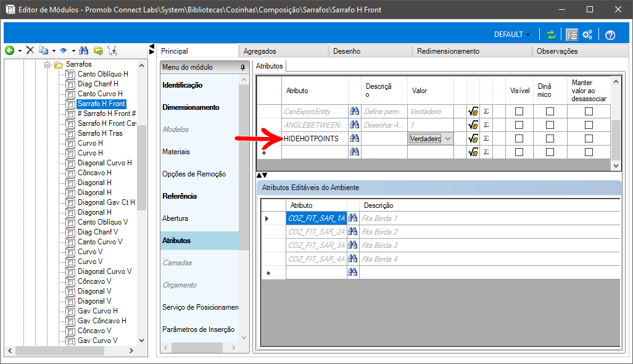Viewport: 633px width, 364px height.
Task: Select the Atributos sub-tab
Action: [269, 66]
